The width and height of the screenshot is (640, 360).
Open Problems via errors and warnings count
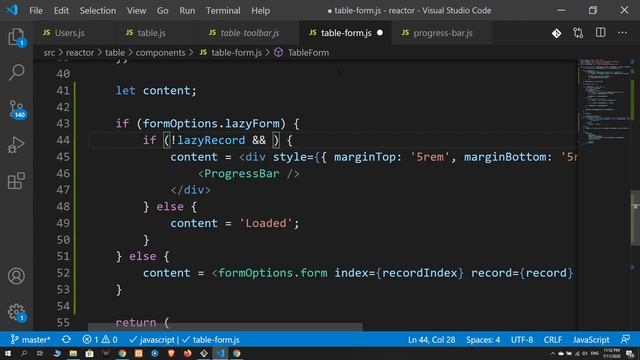100,340
